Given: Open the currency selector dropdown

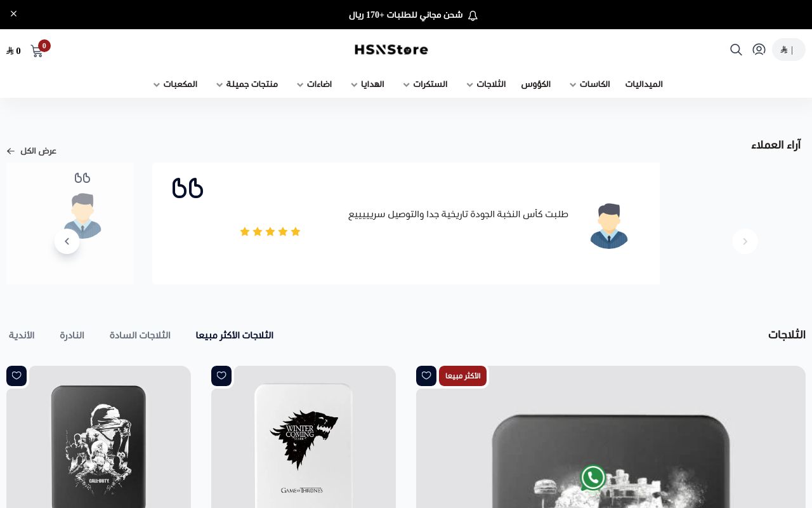Looking at the screenshot, I should pos(789,50).
